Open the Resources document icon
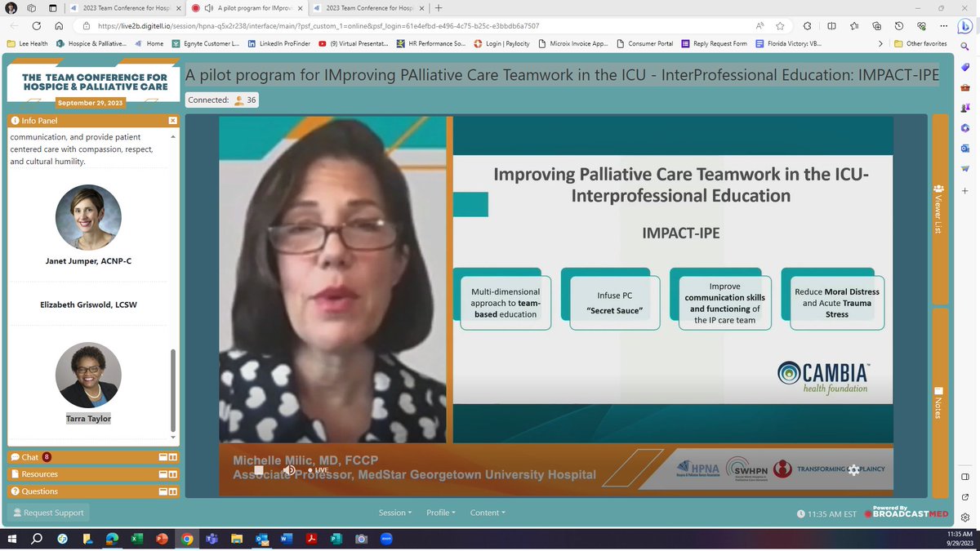Viewport: 980px width, 551px height. pos(16,473)
